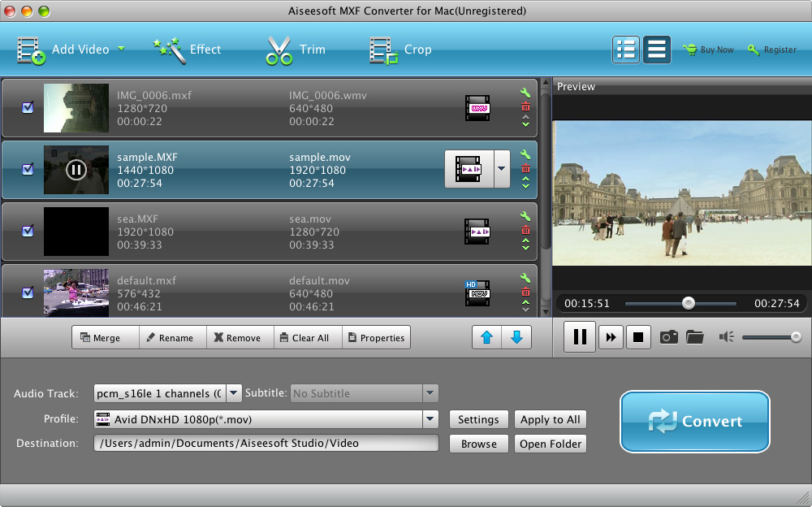
Task: Open the format dropdown for sample.mov
Action: pos(501,169)
